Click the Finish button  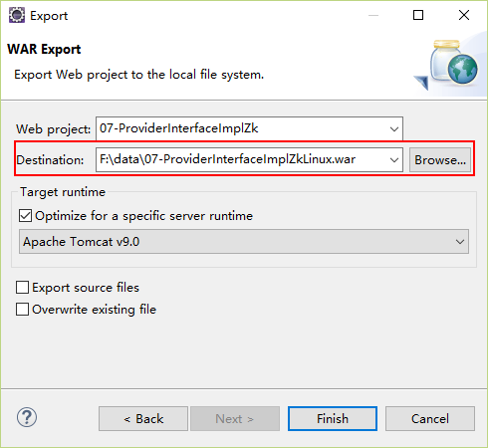point(333,419)
